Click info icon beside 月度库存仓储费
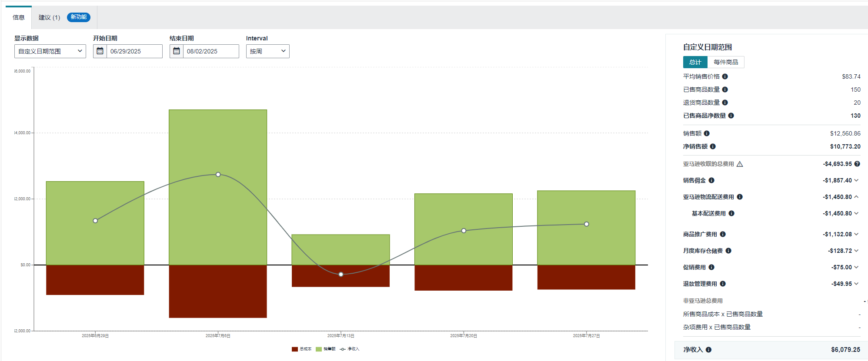The height and width of the screenshot is (361, 868). [728, 251]
